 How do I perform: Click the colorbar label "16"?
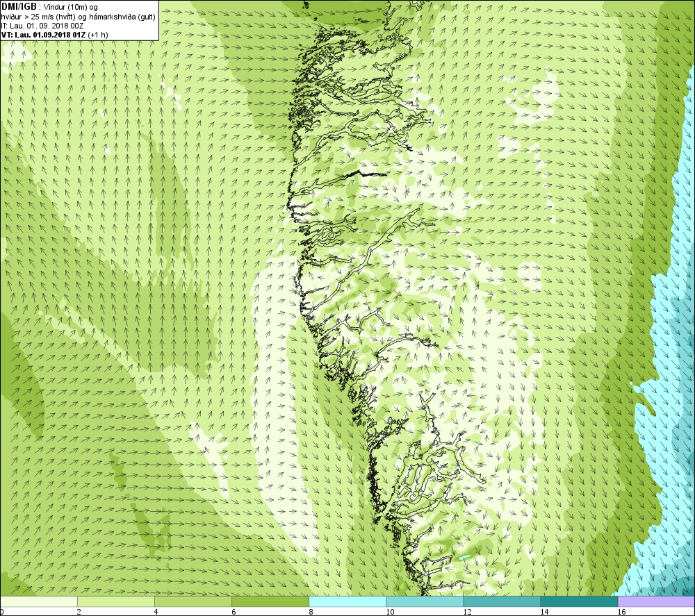coord(621,612)
